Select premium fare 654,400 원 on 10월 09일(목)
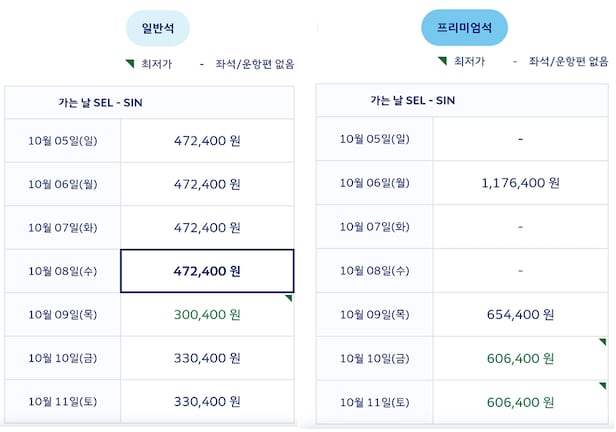The height and width of the screenshot is (432, 616). point(520,314)
